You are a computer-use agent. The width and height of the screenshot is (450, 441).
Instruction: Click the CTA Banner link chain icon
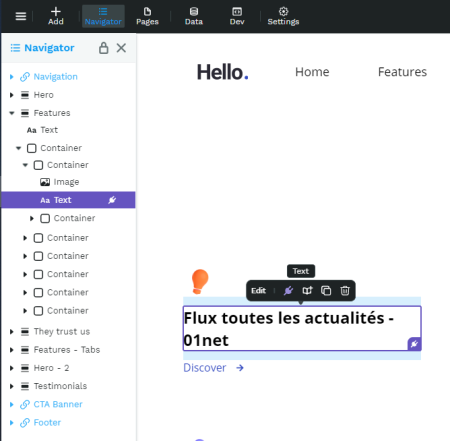[x=25, y=404]
